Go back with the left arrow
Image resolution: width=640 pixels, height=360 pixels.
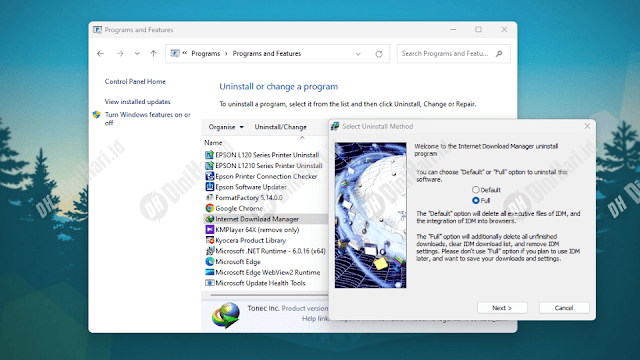pyautogui.click(x=100, y=53)
